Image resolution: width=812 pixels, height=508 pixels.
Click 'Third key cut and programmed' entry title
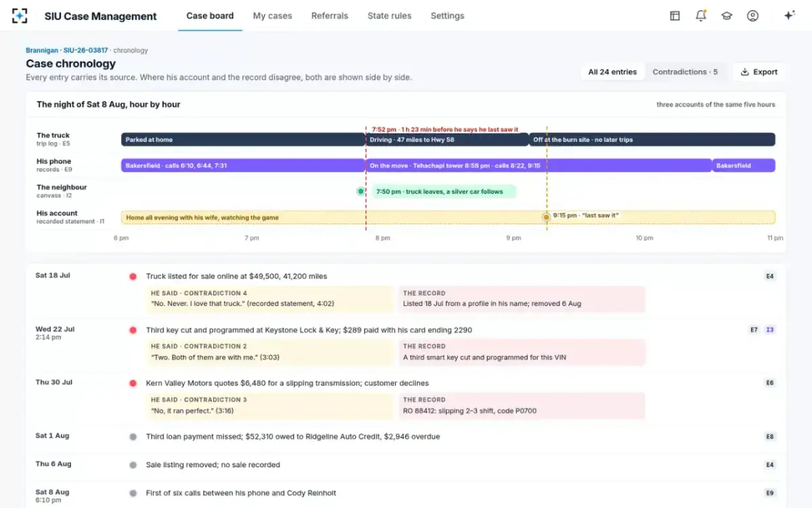click(309, 330)
